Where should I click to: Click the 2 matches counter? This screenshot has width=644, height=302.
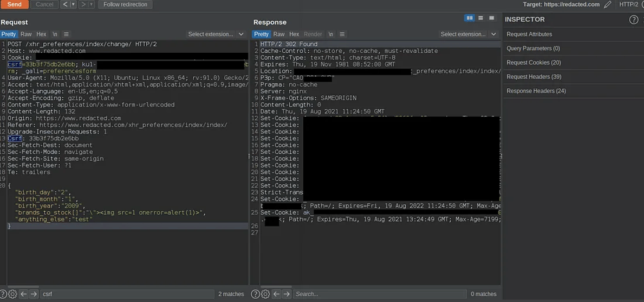coord(231,294)
